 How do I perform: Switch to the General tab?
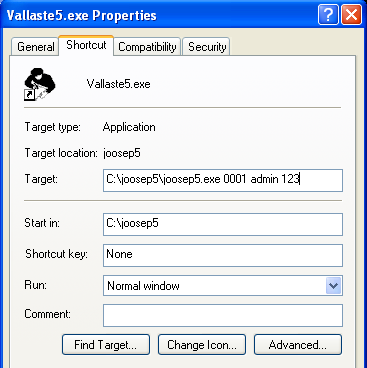(x=35, y=47)
